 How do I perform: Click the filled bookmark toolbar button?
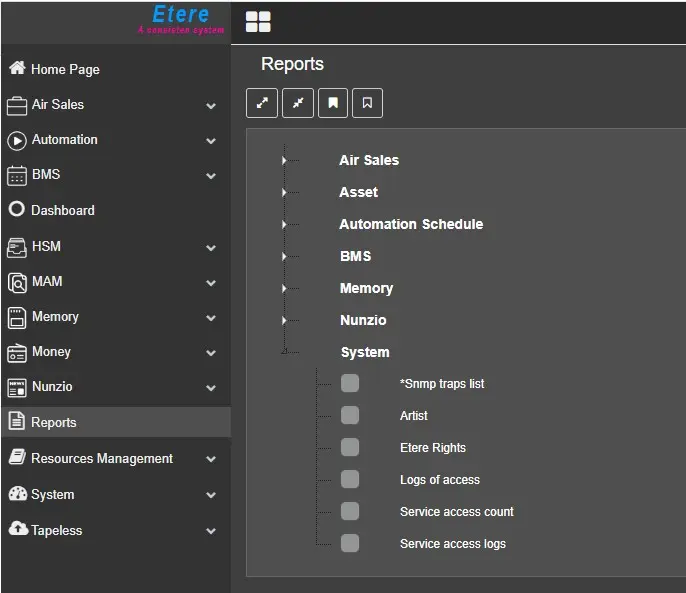point(333,103)
